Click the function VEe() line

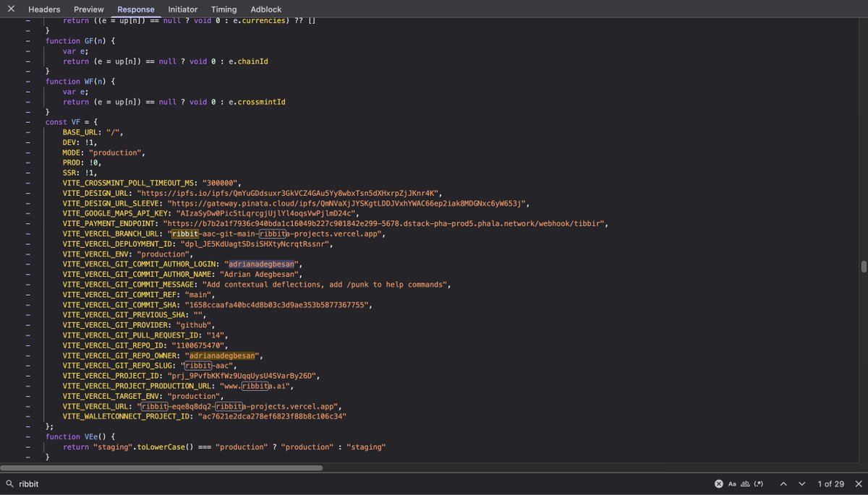tap(80, 436)
